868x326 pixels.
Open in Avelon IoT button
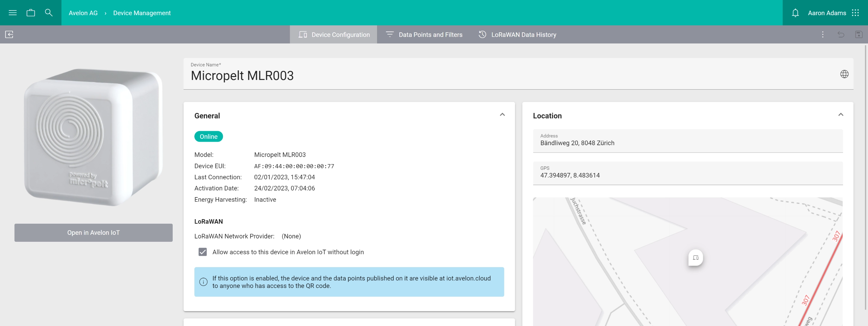(x=93, y=232)
